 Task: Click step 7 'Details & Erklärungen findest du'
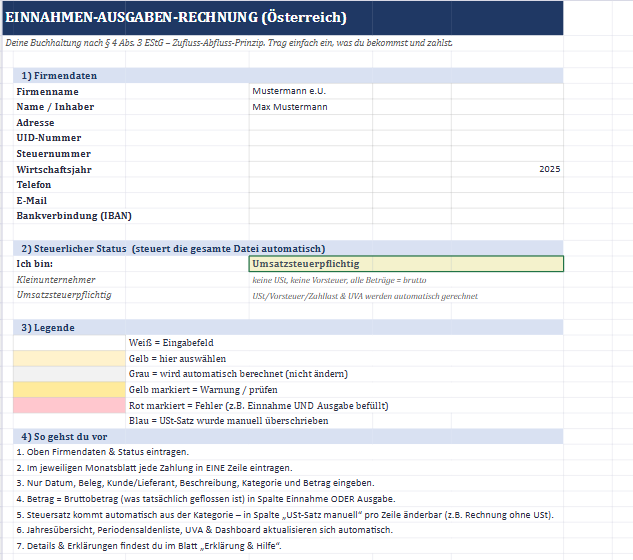tap(149, 546)
